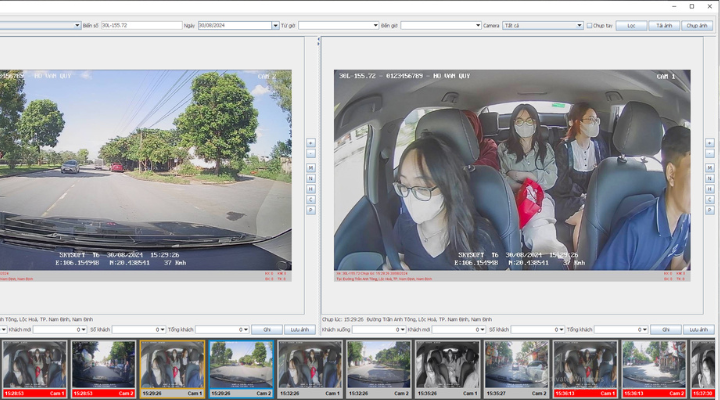Screen dimensions: 720x400
Task: Click Lưu ảnh in the Cam 1 panel
Action: coord(699,330)
